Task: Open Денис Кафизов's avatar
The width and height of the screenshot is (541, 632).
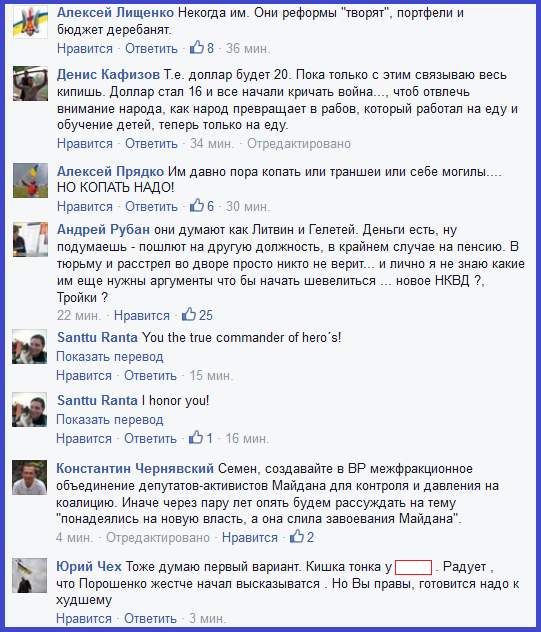Action: pyautogui.click(x=30, y=83)
